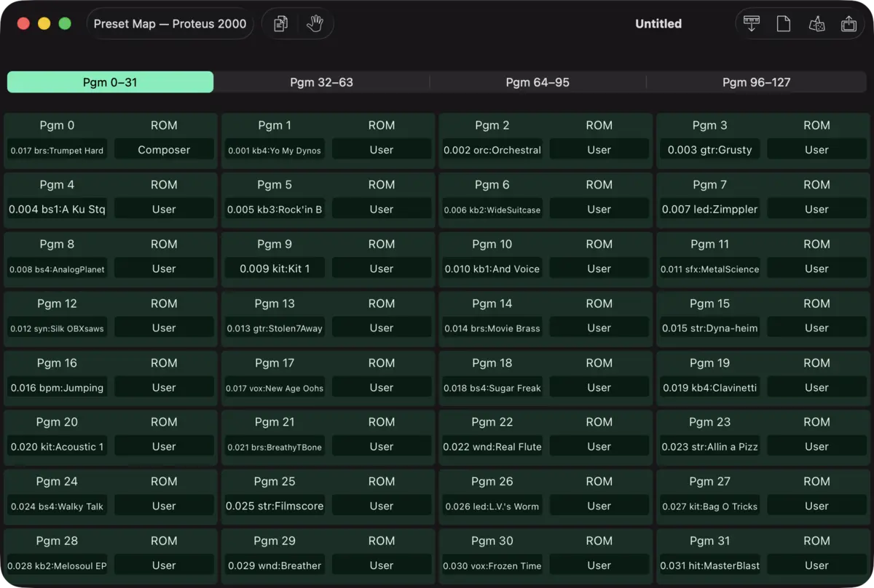Click the 0.002 orc:Orchestral preset field
This screenshot has width=874, height=588.
point(492,150)
